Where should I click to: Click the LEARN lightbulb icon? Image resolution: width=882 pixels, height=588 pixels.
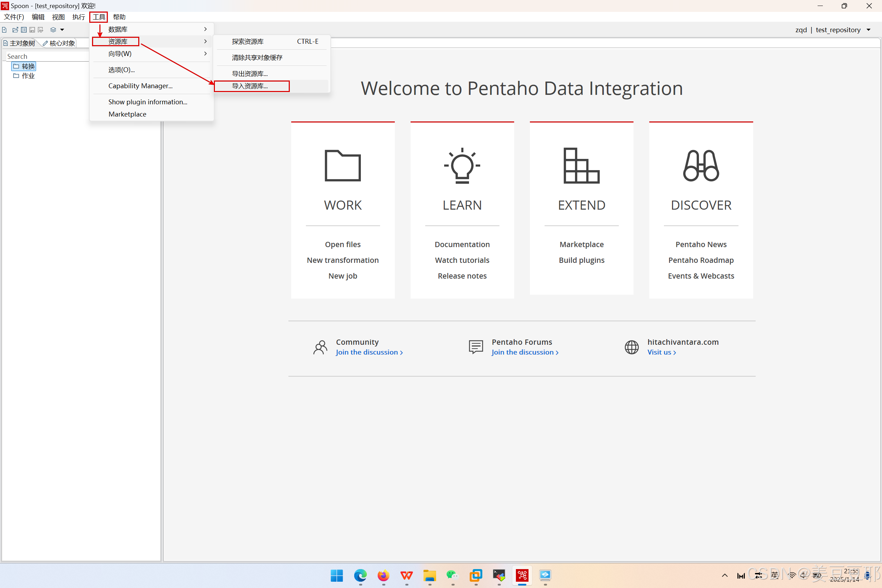click(462, 165)
